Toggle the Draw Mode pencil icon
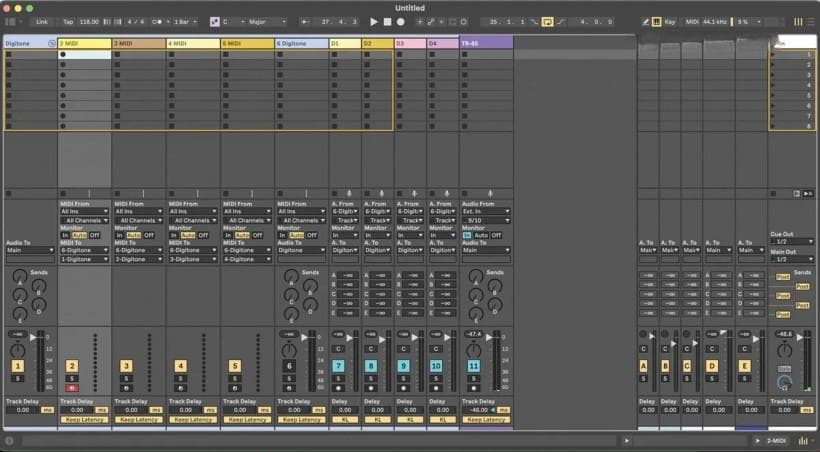Viewport: 820px width, 452px height. 646,22
